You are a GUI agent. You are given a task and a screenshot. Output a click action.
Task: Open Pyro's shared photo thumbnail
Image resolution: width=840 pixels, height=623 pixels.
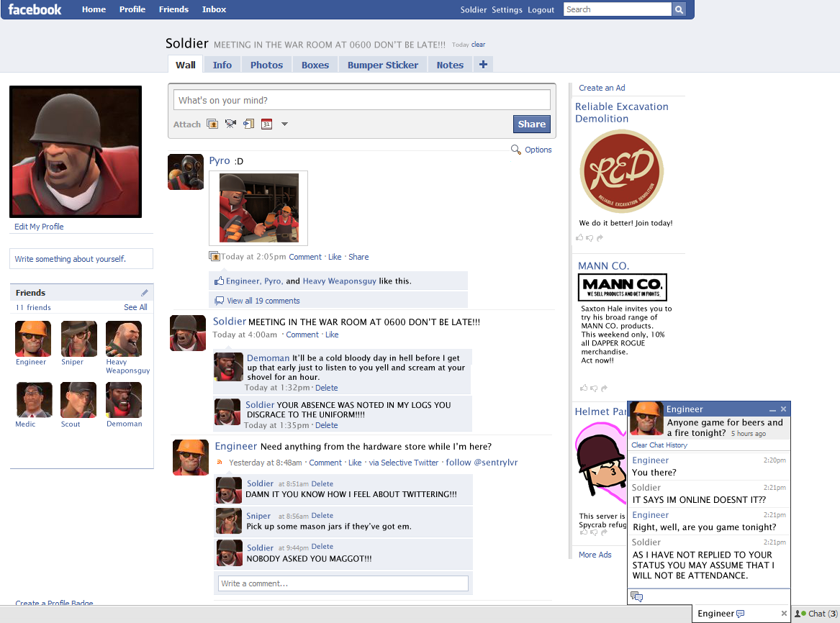(258, 208)
